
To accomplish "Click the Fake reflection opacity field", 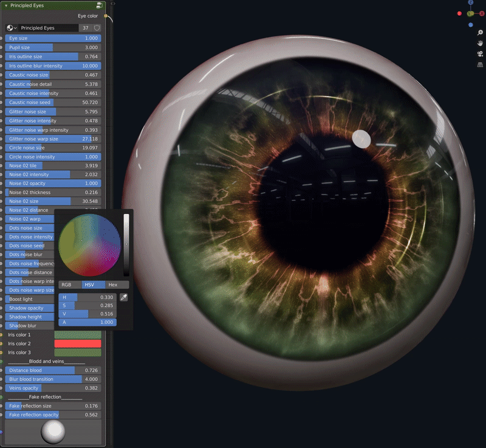I will [53, 415].
